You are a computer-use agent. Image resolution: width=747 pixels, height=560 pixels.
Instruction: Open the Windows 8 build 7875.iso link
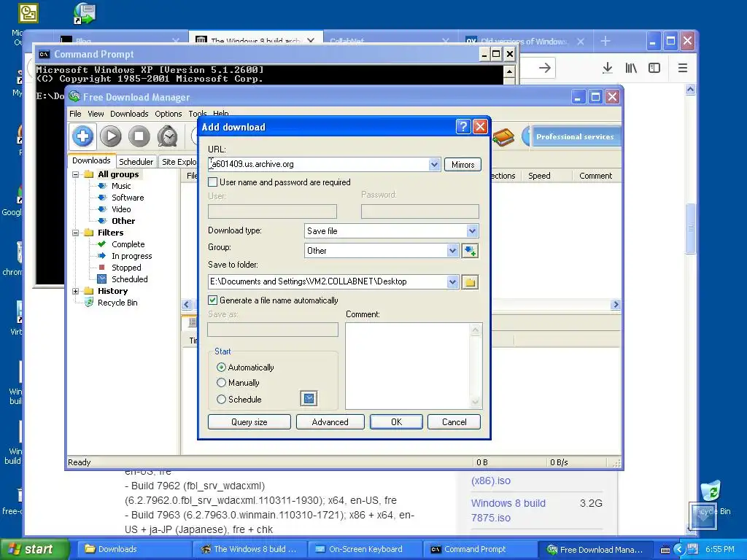(508, 510)
